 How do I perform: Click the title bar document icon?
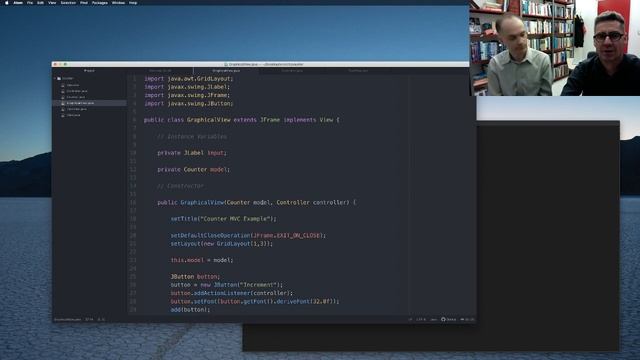click(x=226, y=64)
